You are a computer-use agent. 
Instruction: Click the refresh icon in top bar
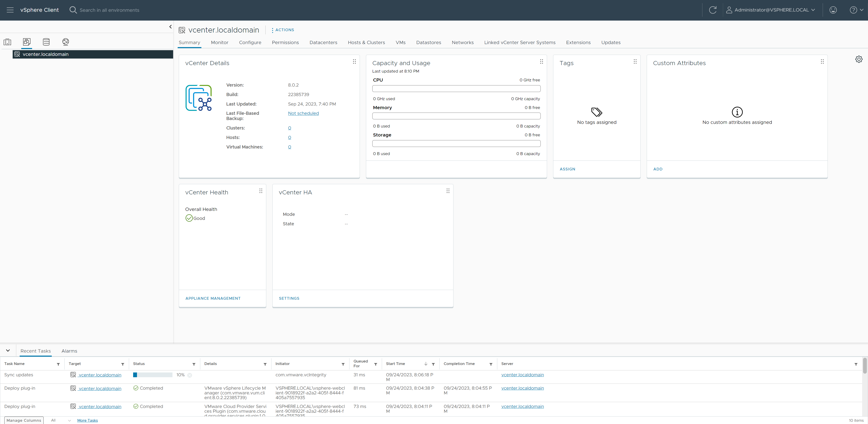pos(713,10)
